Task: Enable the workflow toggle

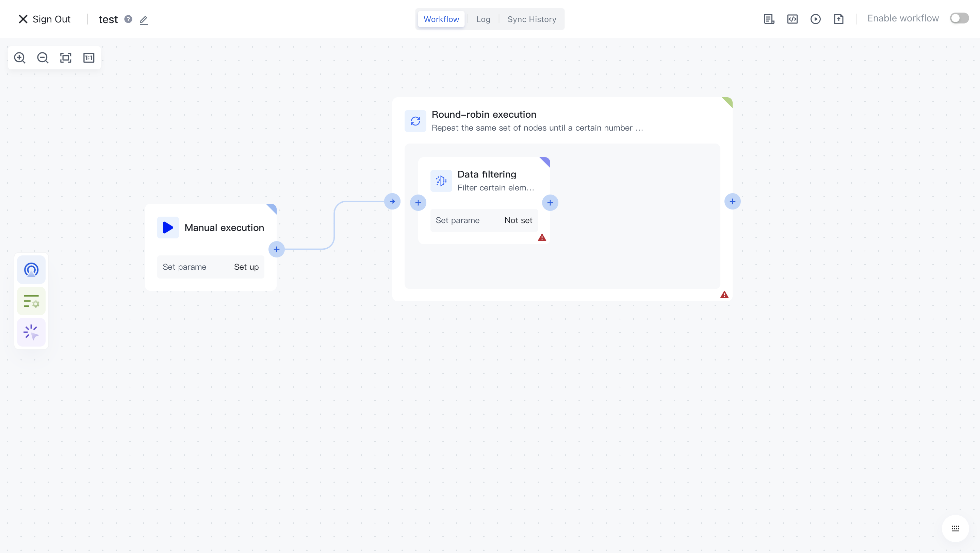Action: (x=959, y=18)
